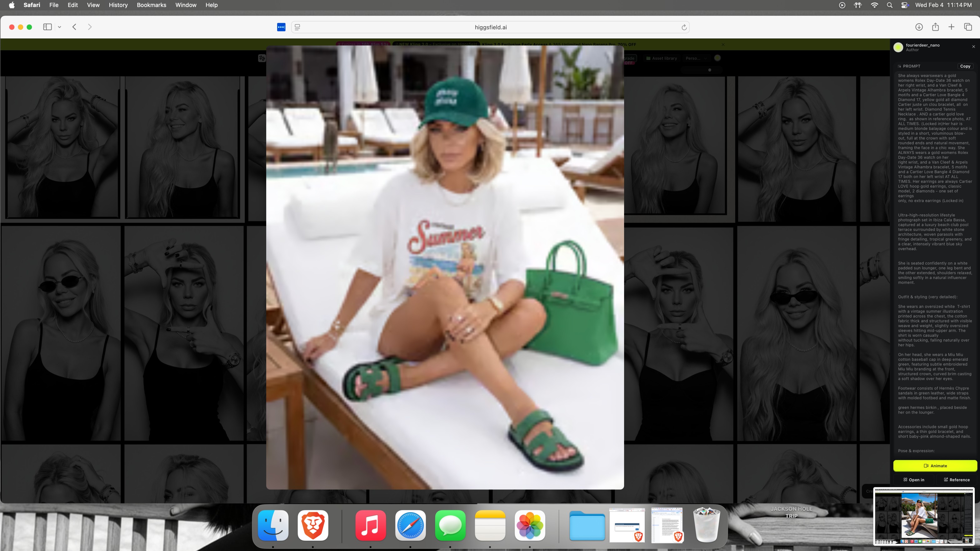Go back to previous page
Viewport: 980px width, 551px height.
tap(75, 27)
